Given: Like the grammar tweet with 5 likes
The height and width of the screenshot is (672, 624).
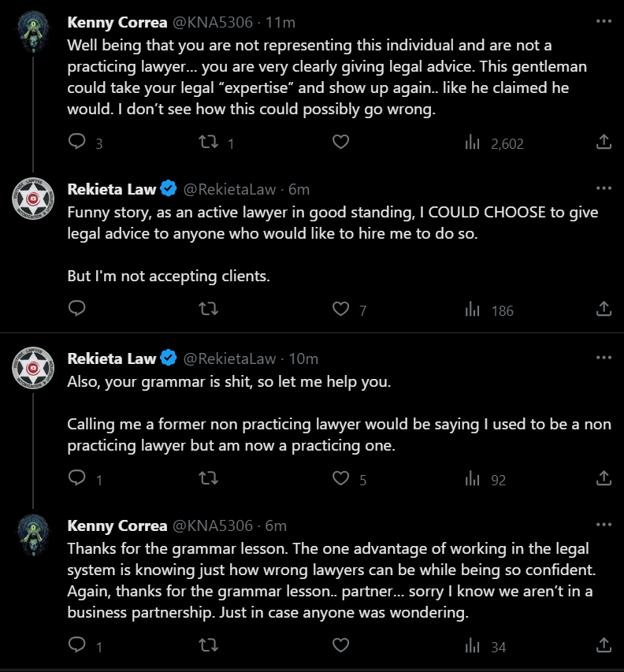Looking at the screenshot, I should coord(340,478).
